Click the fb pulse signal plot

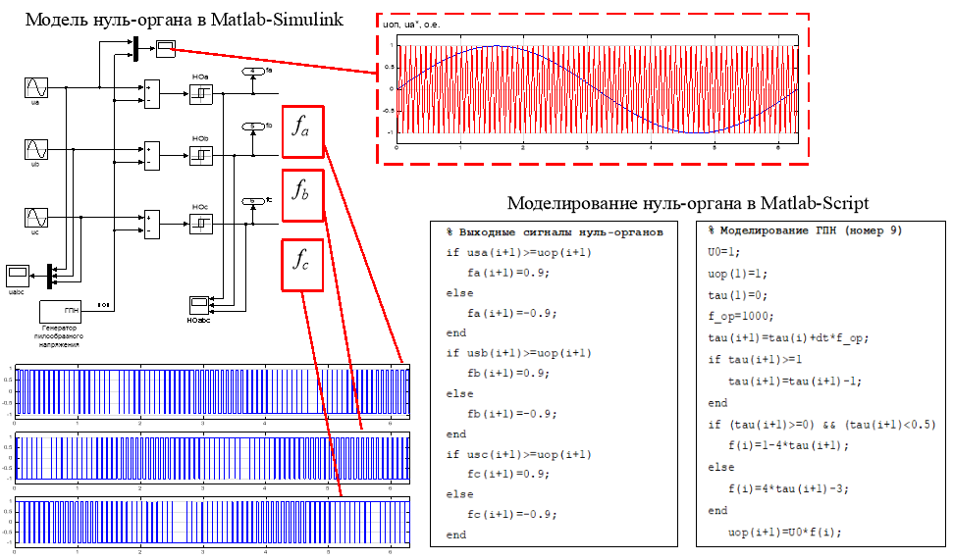tap(212, 457)
